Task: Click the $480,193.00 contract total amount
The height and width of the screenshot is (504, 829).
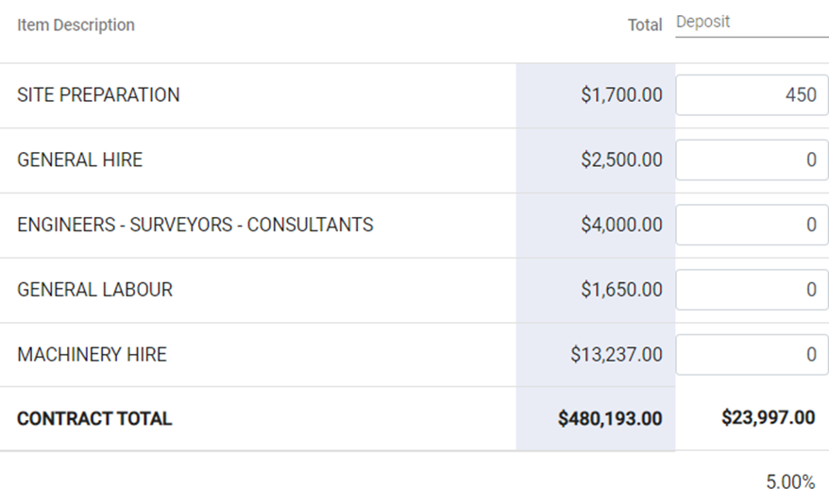Action: [610, 419]
